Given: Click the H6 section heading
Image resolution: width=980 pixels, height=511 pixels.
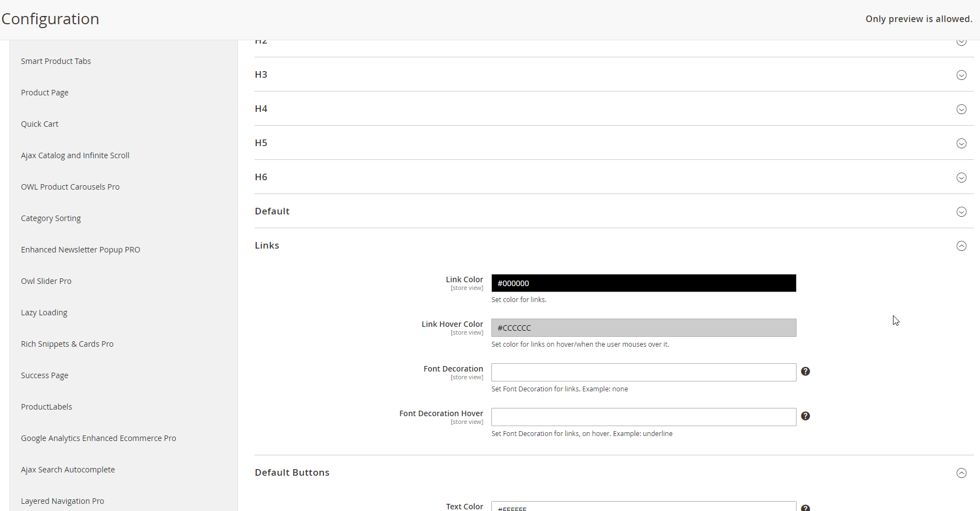Looking at the screenshot, I should tap(261, 177).
